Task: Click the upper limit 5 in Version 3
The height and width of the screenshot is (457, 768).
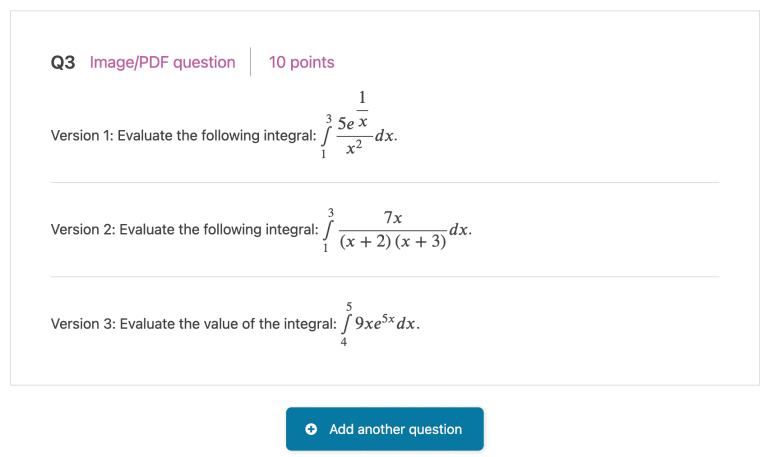Action: tap(349, 305)
